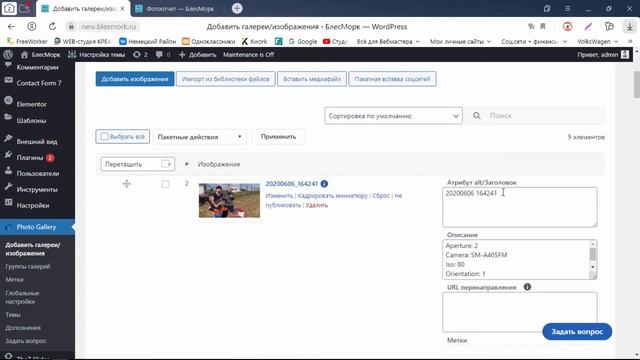Image resolution: width=640 pixels, height=360 pixels.
Task: Click the image thumbnail of 20200606_164241
Action: tap(229, 200)
